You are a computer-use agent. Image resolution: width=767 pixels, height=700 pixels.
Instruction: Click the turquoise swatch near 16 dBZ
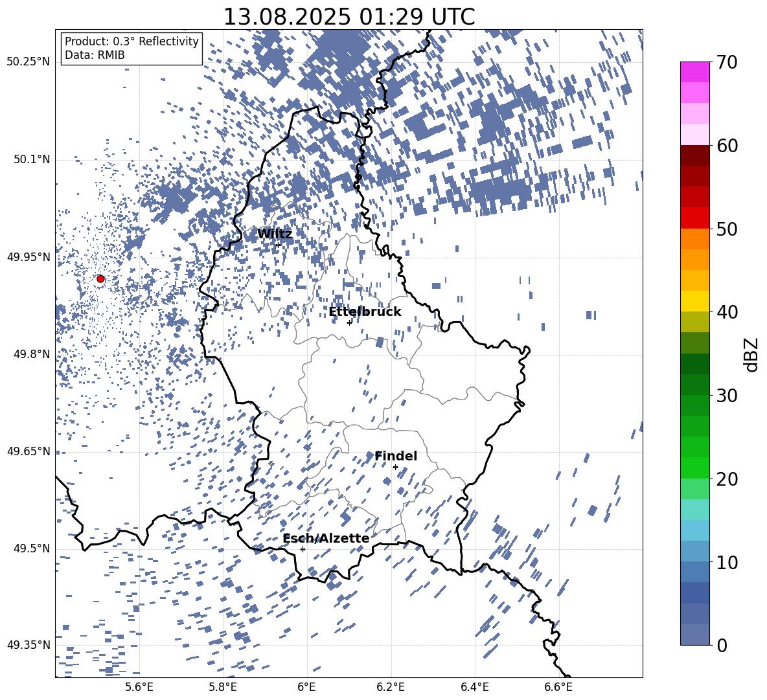(695, 510)
